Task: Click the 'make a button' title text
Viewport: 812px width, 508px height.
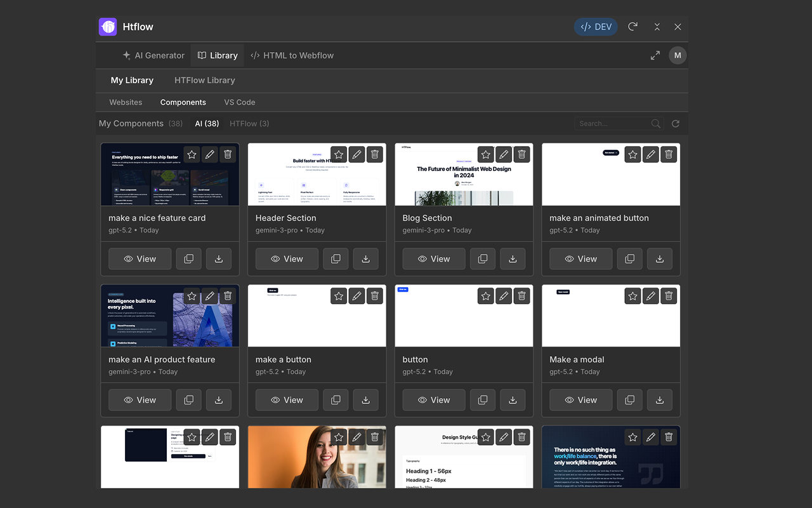Action: coord(284,359)
